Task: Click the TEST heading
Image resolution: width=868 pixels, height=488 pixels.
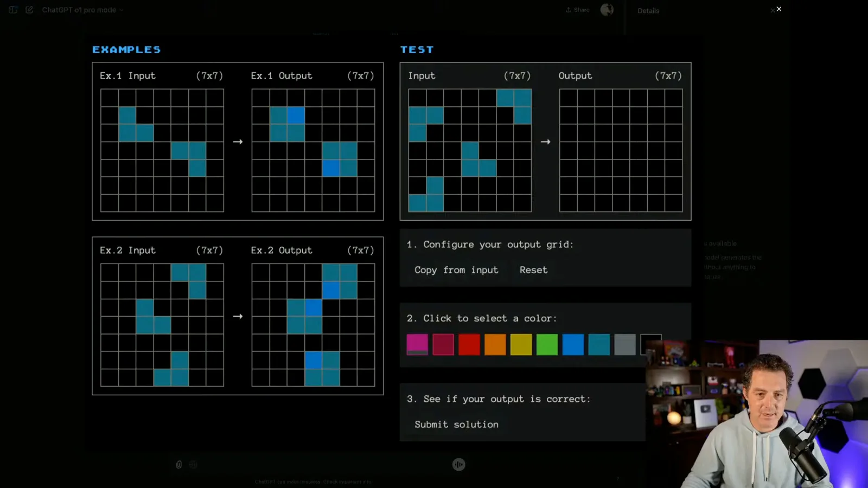Action: point(417,49)
